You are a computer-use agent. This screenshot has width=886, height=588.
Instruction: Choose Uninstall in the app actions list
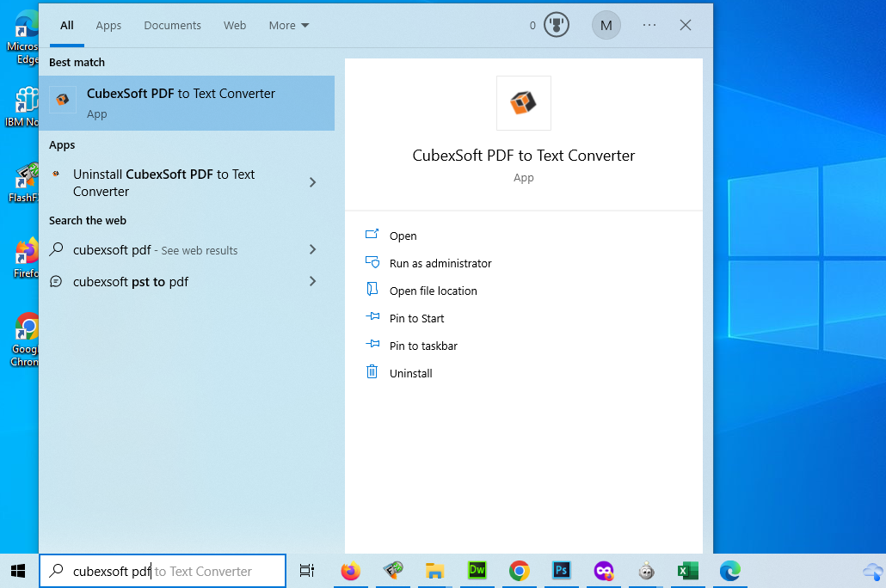pyautogui.click(x=411, y=373)
